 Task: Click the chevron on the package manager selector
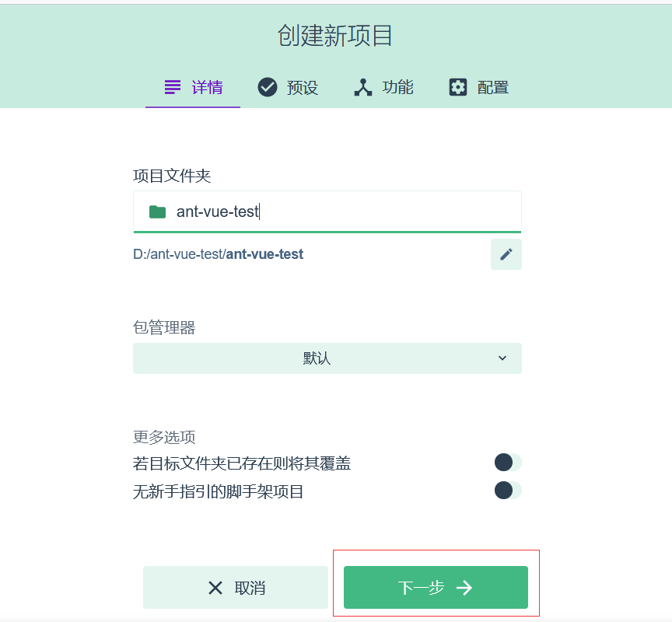(501, 358)
